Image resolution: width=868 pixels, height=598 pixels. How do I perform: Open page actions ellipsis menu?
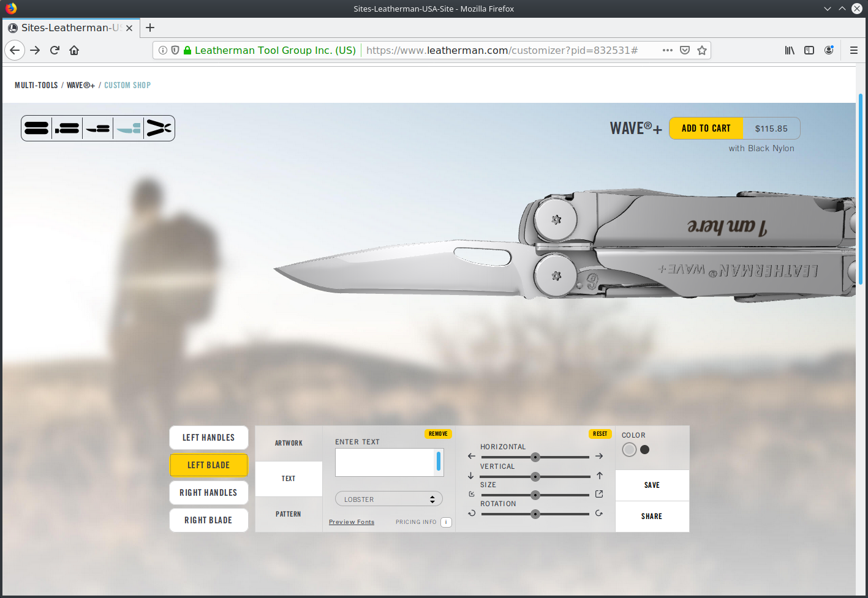click(x=668, y=50)
